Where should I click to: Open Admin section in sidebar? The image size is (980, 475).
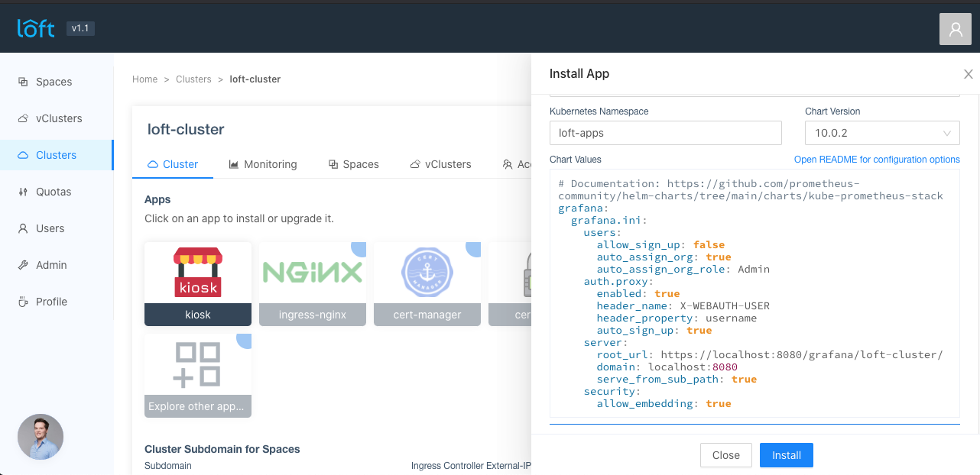tap(51, 265)
